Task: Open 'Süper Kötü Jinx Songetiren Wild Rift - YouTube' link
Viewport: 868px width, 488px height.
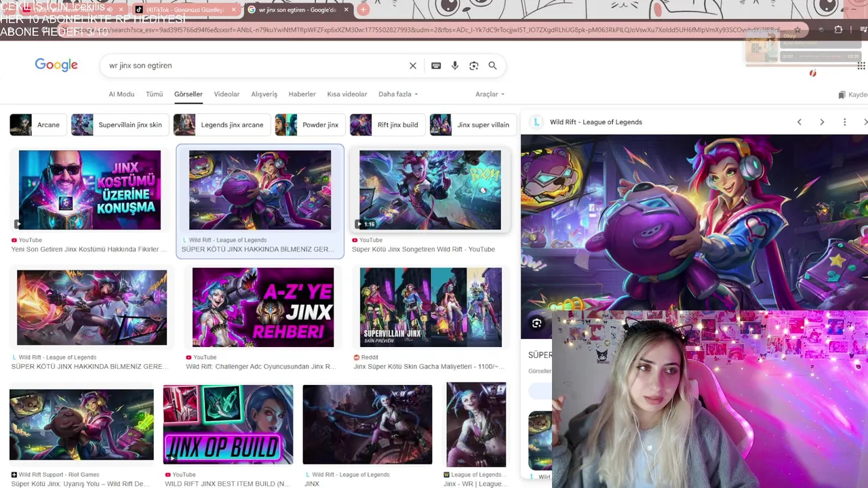Action: [x=423, y=249]
